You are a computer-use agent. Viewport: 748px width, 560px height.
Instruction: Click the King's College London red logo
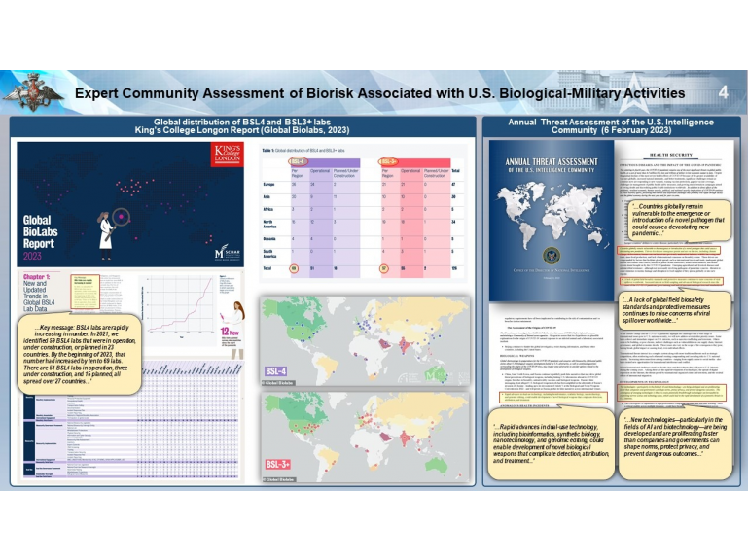227,154
